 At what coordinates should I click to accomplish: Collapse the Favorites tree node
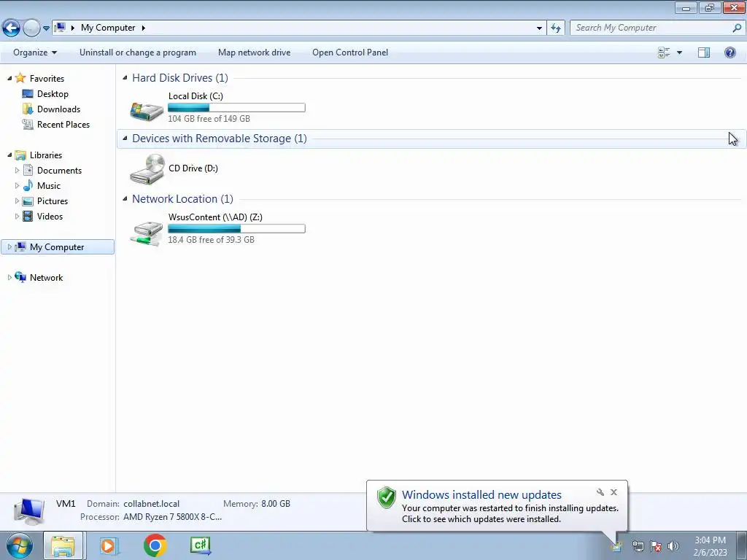(x=9, y=78)
